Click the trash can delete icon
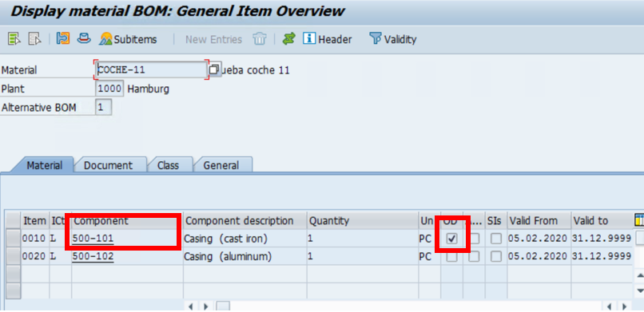The image size is (644, 312). (260, 39)
